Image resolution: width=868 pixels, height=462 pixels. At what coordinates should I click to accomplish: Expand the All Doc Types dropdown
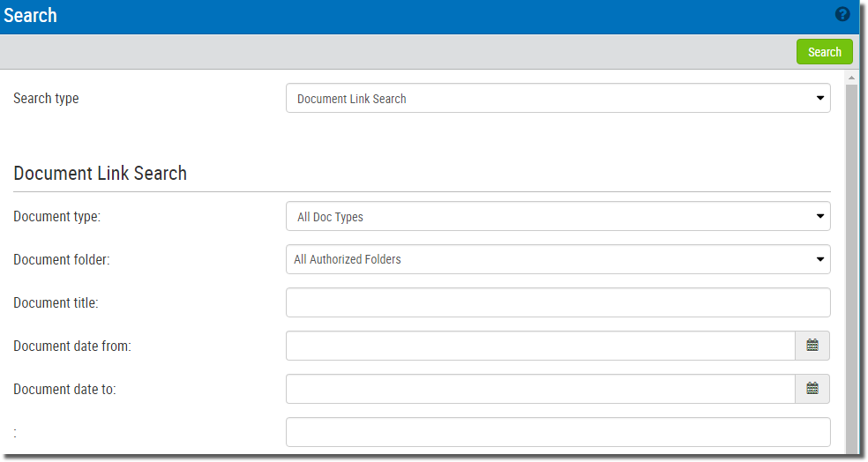558,216
